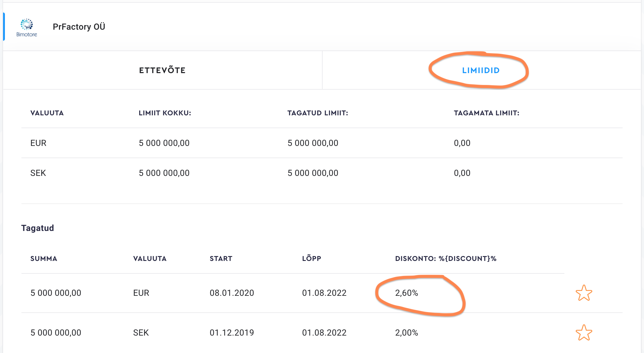Star the EUR guaranteed limit row
The image size is (644, 353).
click(584, 293)
